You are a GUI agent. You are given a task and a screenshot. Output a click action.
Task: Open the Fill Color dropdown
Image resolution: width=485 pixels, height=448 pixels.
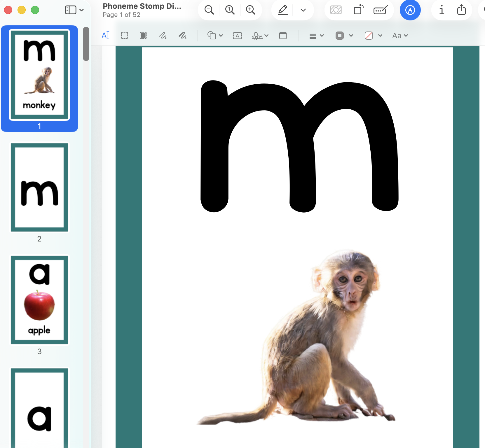pyautogui.click(x=373, y=36)
